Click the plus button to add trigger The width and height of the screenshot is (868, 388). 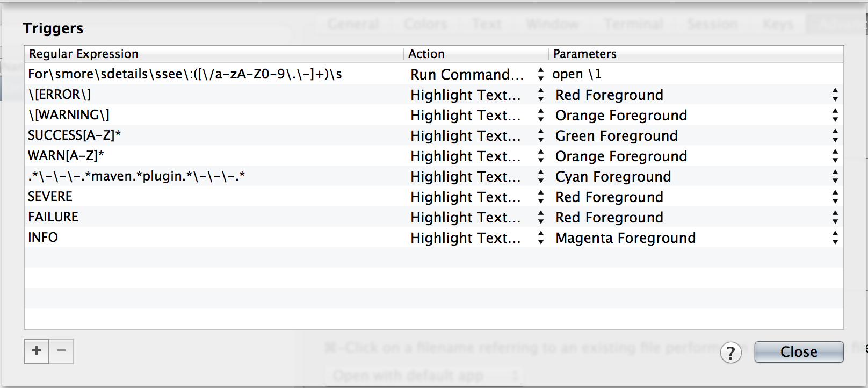tap(37, 351)
